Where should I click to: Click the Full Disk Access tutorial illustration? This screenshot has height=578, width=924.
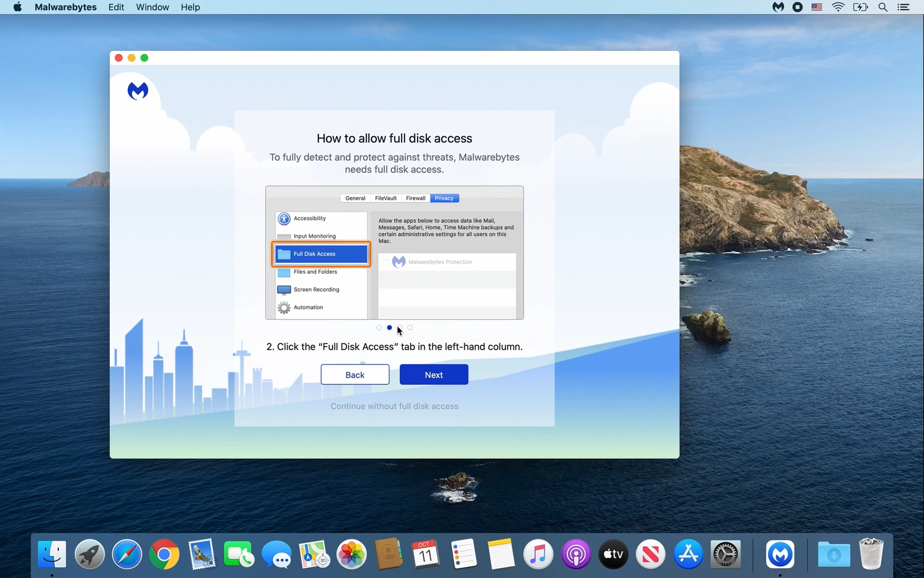395,253
